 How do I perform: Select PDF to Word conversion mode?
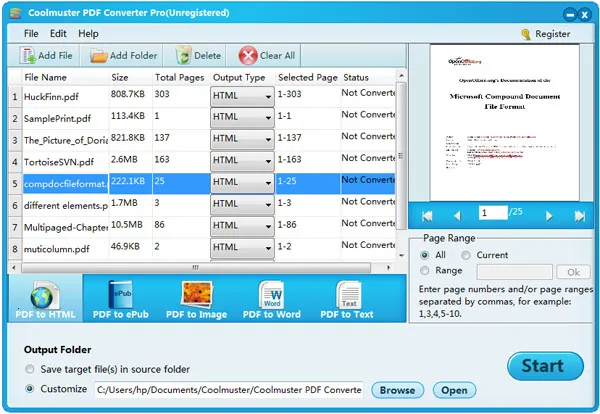pyautogui.click(x=273, y=298)
